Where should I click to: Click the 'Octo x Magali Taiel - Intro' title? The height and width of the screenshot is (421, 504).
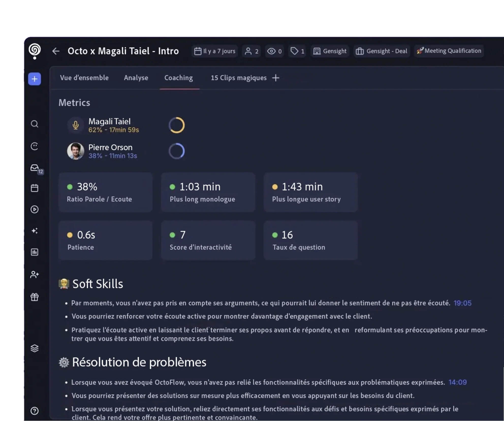(x=123, y=51)
